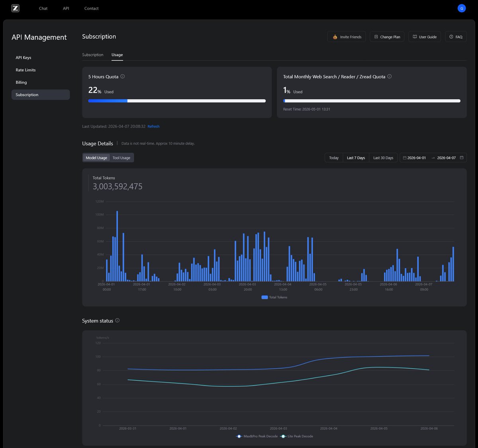Select the Model Usage segment
Screen dimensions: 478x448
(96, 158)
